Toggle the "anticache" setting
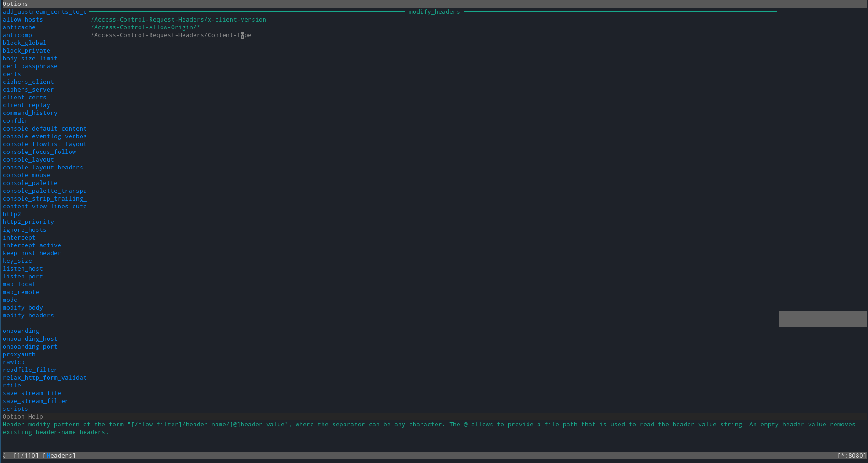 coord(19,27)
